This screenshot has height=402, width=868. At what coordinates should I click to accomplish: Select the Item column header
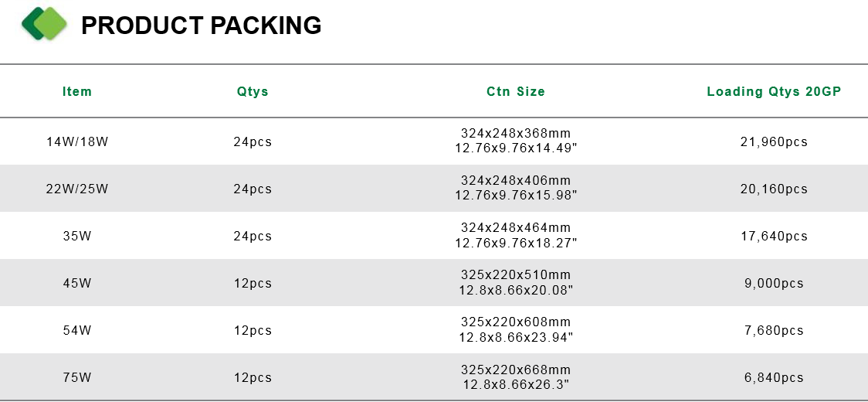(x=77, y=91)
